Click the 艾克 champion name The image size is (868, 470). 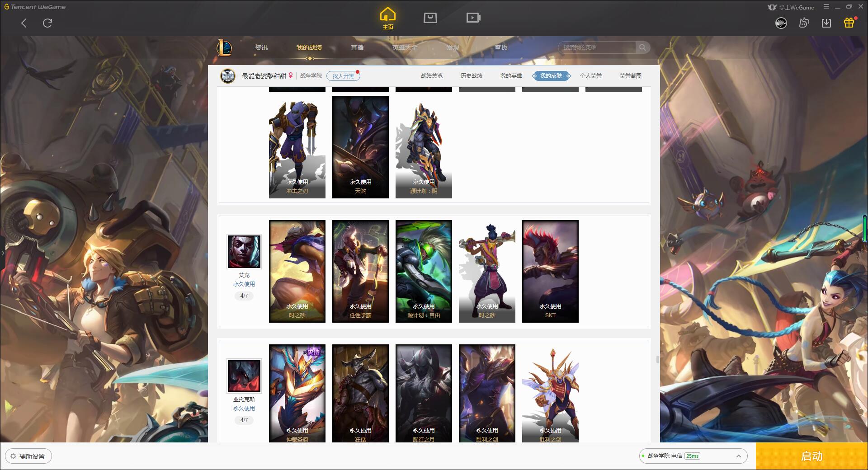tap(244, 275)
